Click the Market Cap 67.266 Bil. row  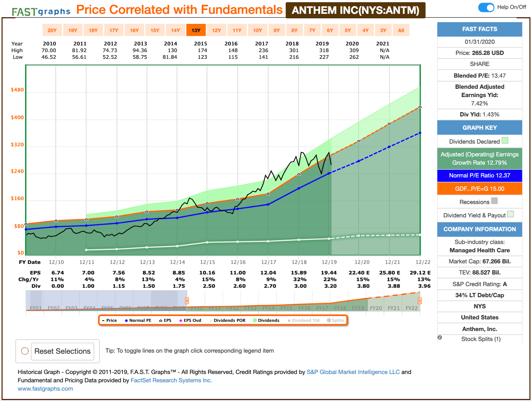tap(479, 261)
